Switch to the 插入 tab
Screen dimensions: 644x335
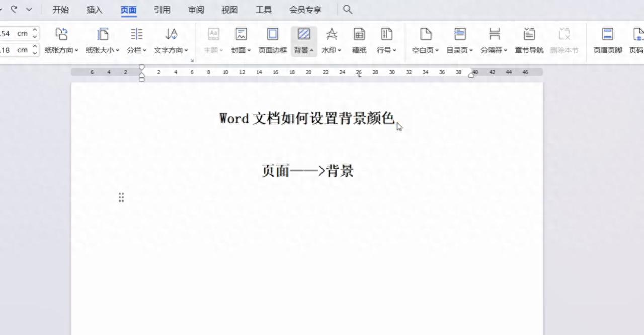[x=95, y=10]
